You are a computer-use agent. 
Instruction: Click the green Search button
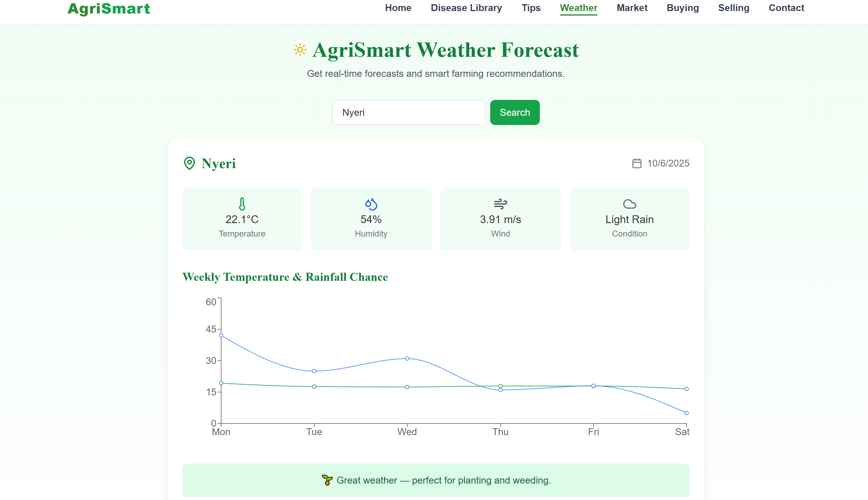(x=515, y=112)
